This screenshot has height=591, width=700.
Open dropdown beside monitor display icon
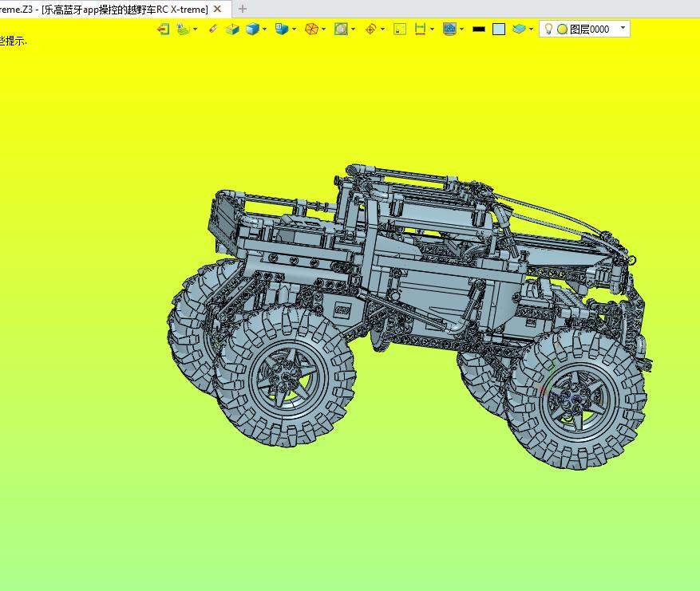[x=461, y=30]
